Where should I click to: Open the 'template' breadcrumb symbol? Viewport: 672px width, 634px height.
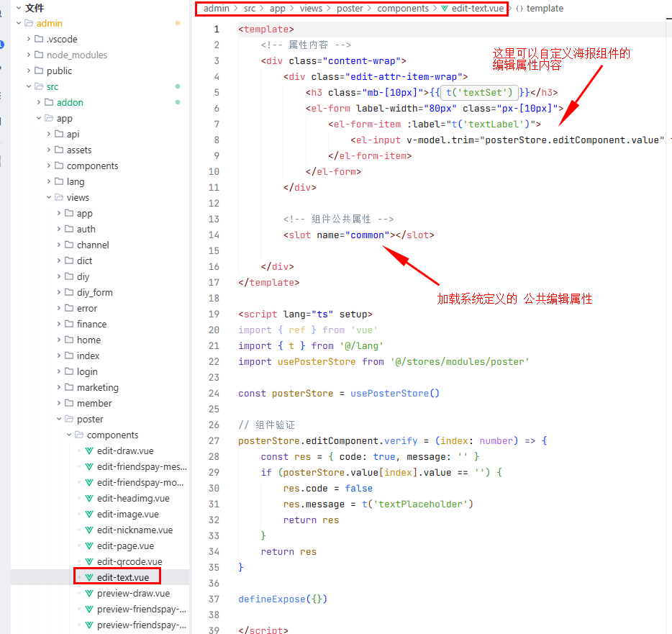[x=545, y=9]
